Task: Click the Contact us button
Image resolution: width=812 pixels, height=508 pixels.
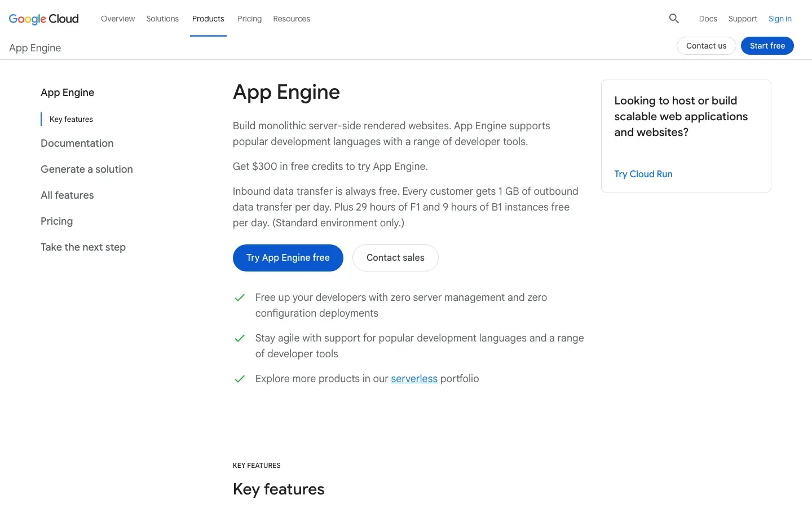Action: [x=706, y=46]
